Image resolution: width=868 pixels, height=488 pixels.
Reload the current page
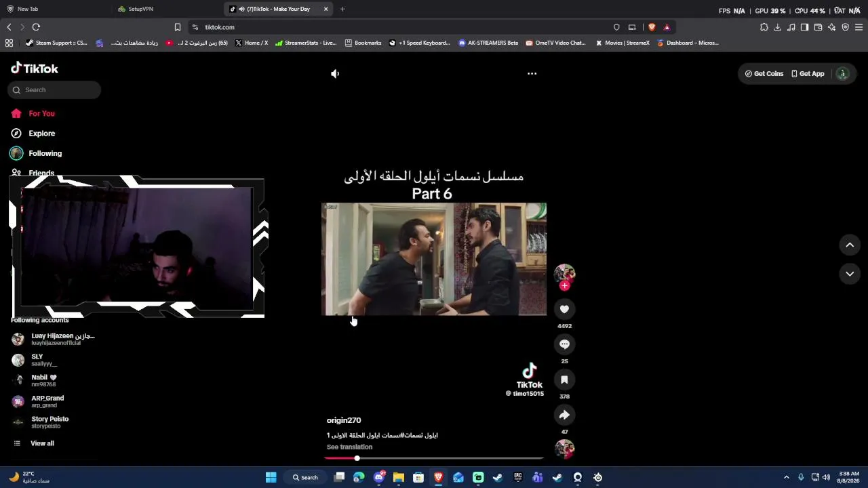[x=36, y=27]
